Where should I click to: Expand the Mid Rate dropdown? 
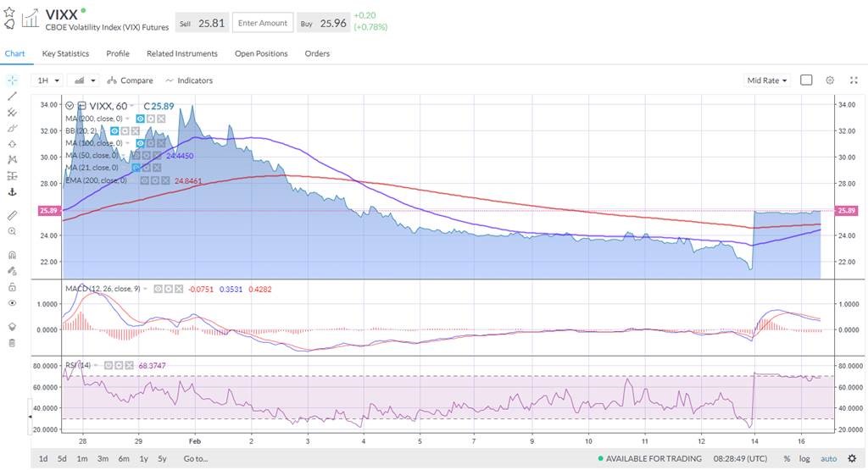[x=766, y=80]
